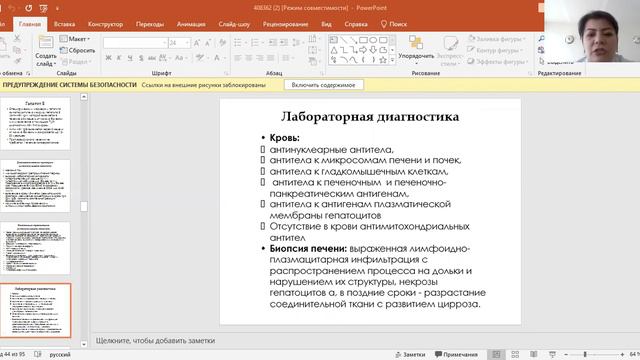Open the Макет (Layout) dropdown
The image size is (640, 360).
click(x=75, y=39)
